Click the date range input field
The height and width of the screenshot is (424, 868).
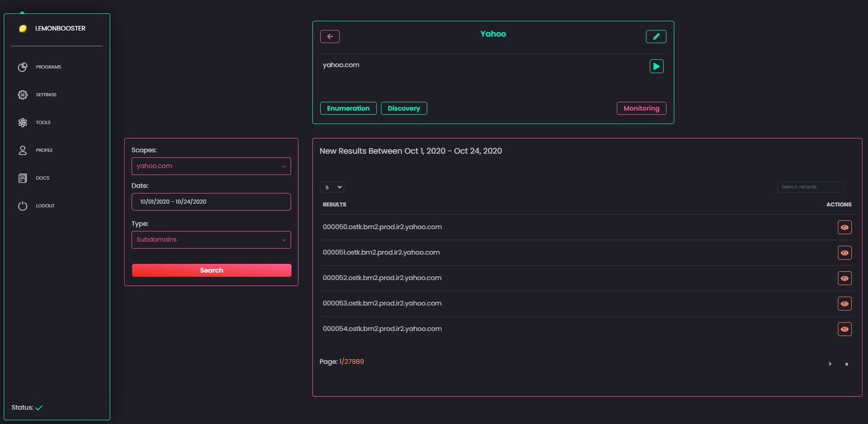211,202
